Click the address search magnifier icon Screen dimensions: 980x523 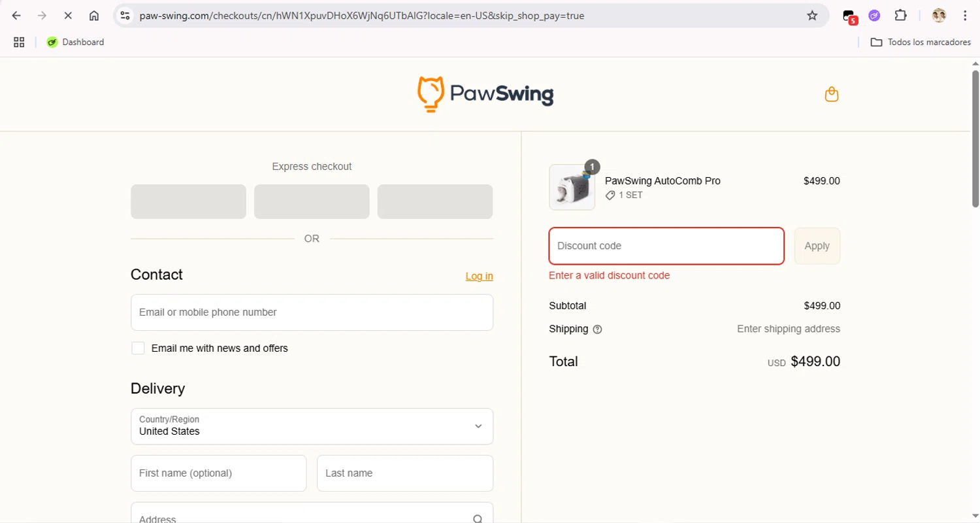(478, 519)
